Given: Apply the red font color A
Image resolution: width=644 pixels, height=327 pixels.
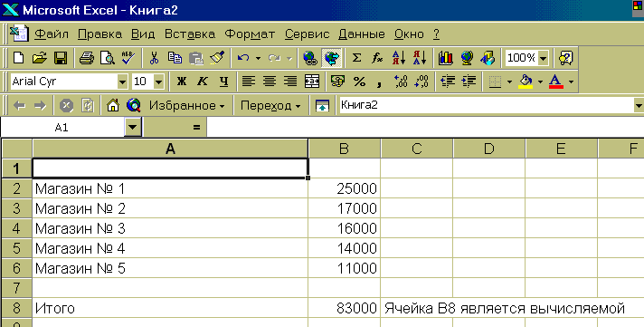Looking at the screenshot, I should (x=556, y=82).
